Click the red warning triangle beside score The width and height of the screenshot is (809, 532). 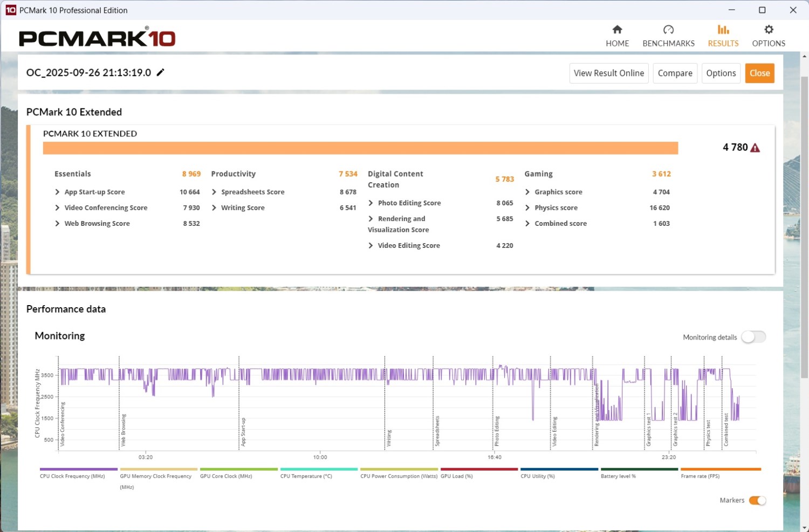(755, 148)
